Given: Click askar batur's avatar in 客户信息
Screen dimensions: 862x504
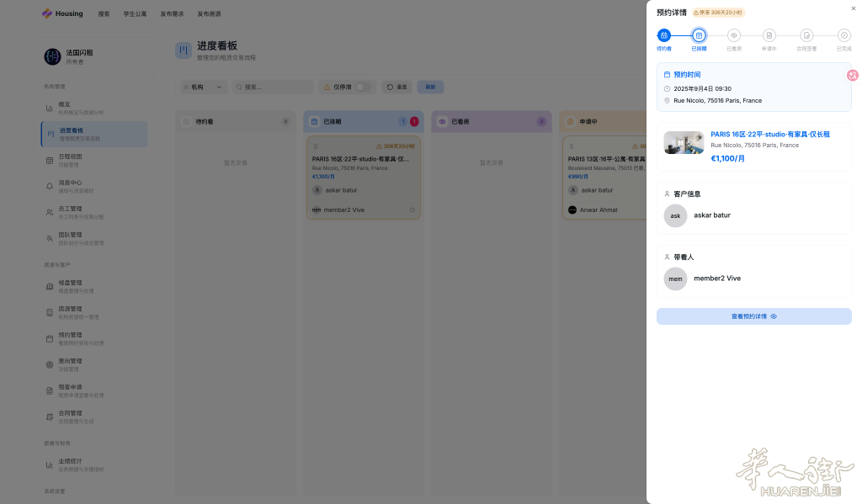Looking at the screenshot, I should click(x=675, y=215).
